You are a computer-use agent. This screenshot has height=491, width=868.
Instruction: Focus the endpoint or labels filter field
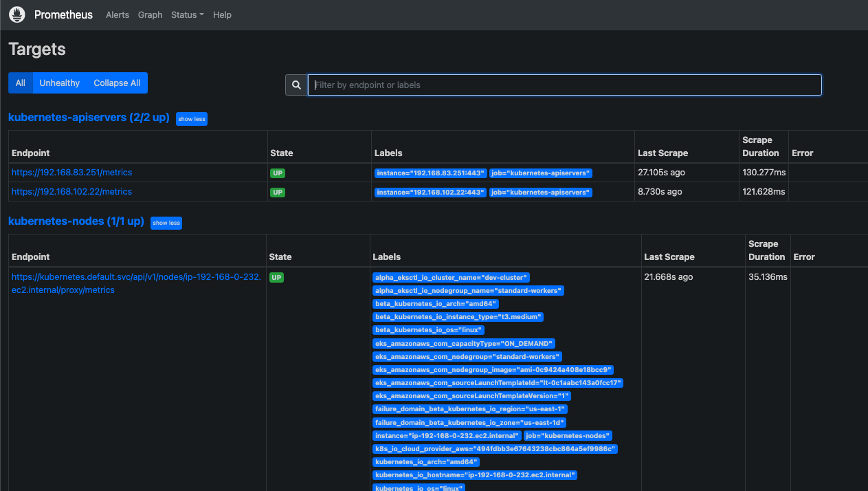(564, 85)
